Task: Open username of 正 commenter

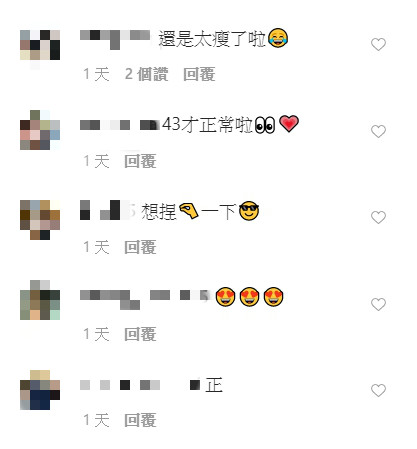Action: coord(140,385)
